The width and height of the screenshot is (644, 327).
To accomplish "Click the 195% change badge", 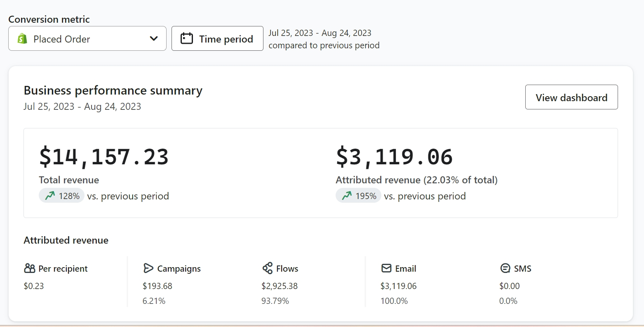I will [x=359, y=196].
